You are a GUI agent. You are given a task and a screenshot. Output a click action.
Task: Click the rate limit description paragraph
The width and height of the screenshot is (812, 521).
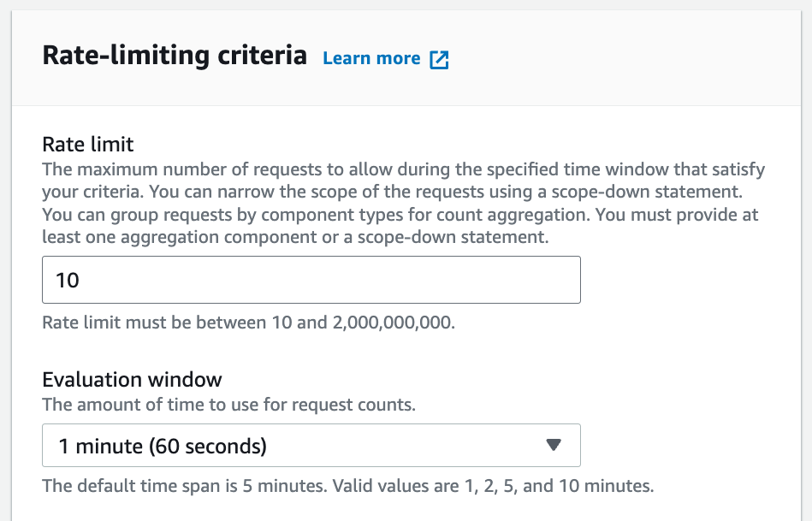pyautogui.click(x=402, y=203)
